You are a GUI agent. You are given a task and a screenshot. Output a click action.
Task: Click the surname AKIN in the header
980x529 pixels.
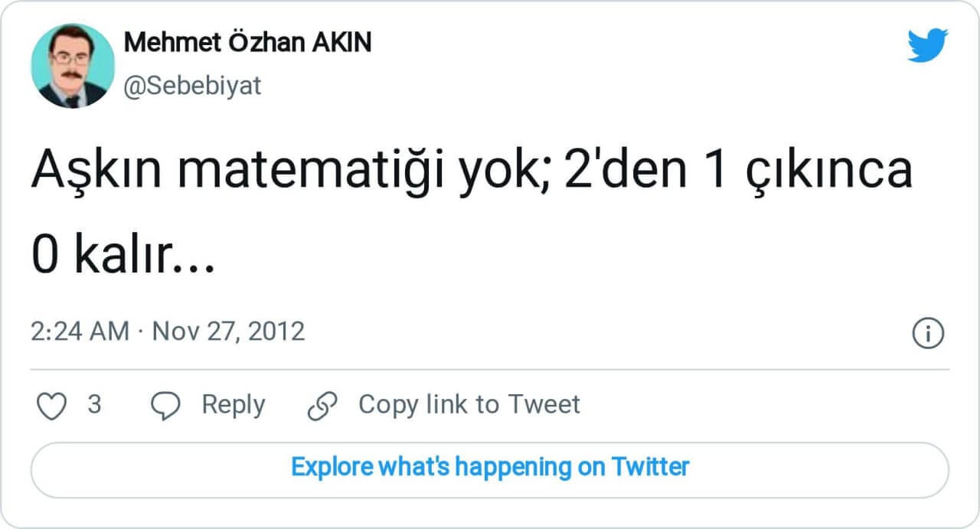pyautogui.click(x=341, y=43)
